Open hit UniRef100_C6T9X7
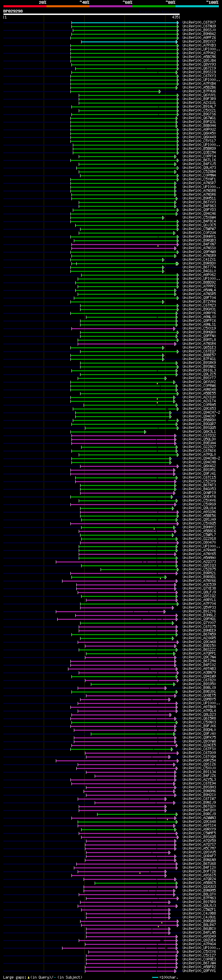The image size is (222, 980). 199,23
